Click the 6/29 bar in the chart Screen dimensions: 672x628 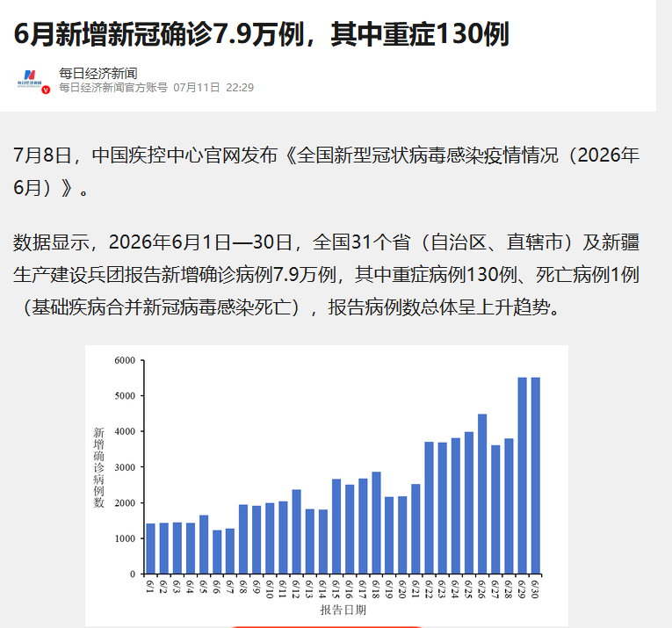522,475
